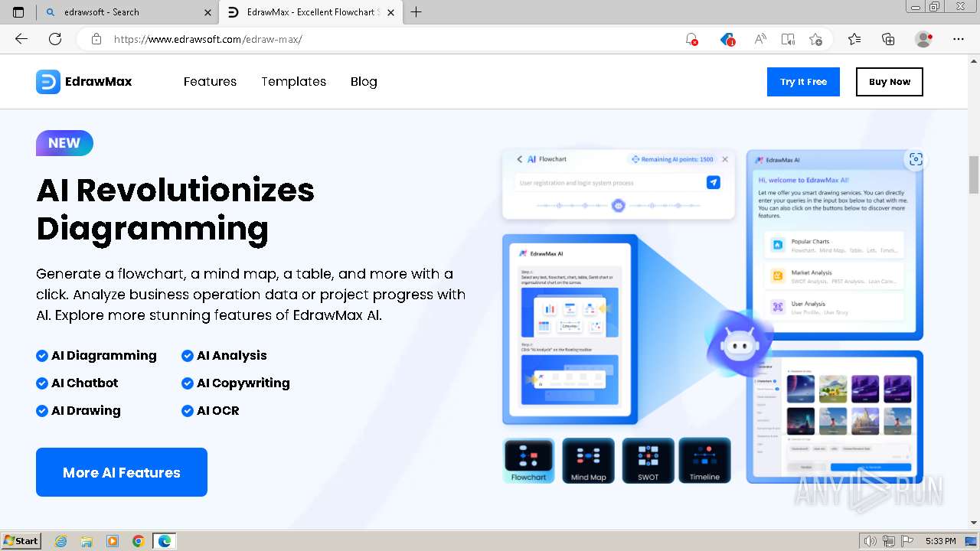Open the Features menu
Image resolution: width=980 pixels, height=551 pixels.
point(210,82)
